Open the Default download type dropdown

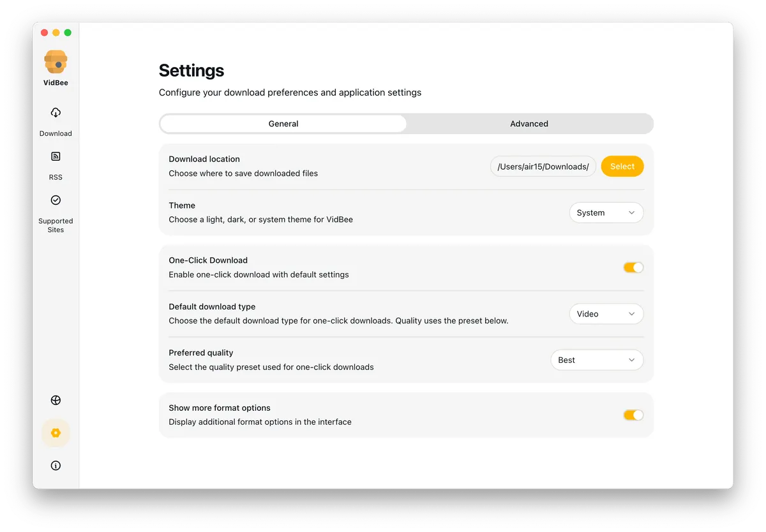pos(606,314)
